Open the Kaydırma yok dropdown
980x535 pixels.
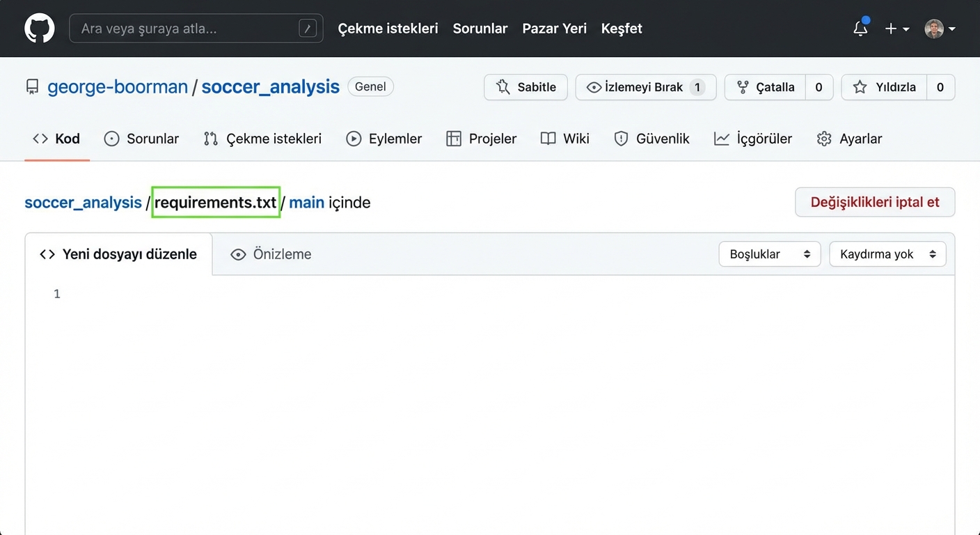coord(887,254)
